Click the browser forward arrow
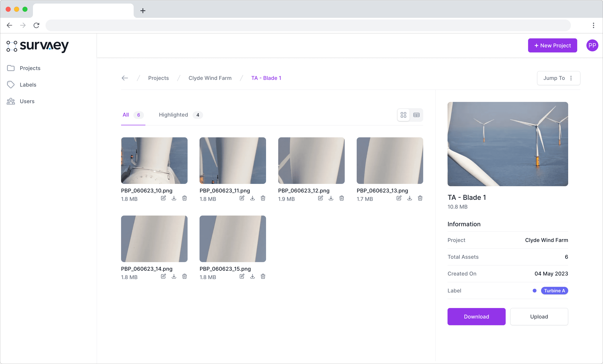603x364 pixels. [23, 25]
